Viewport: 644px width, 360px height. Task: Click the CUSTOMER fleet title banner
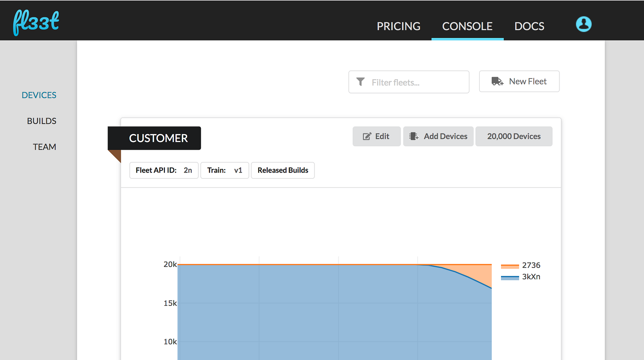pyautogui.click(x=158, y=138)
